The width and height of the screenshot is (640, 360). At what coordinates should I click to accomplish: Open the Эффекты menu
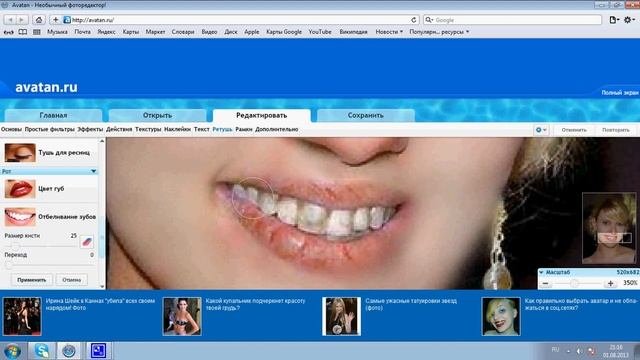pyautogui.click(x=90, y=129)
